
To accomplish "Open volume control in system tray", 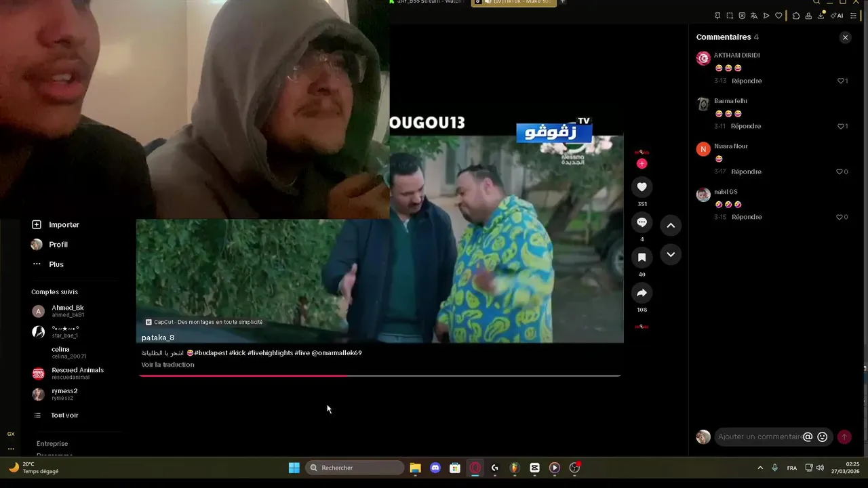I will coord(820,468).
